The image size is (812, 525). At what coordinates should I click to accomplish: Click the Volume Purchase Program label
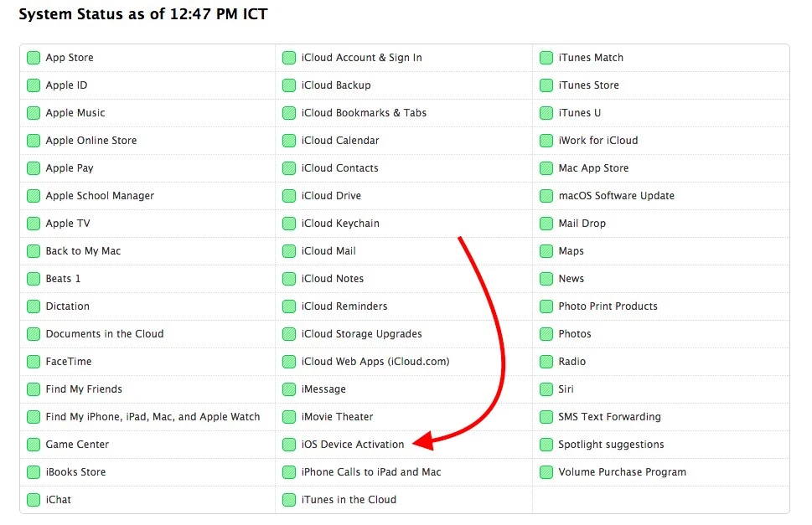pos(622,472)
